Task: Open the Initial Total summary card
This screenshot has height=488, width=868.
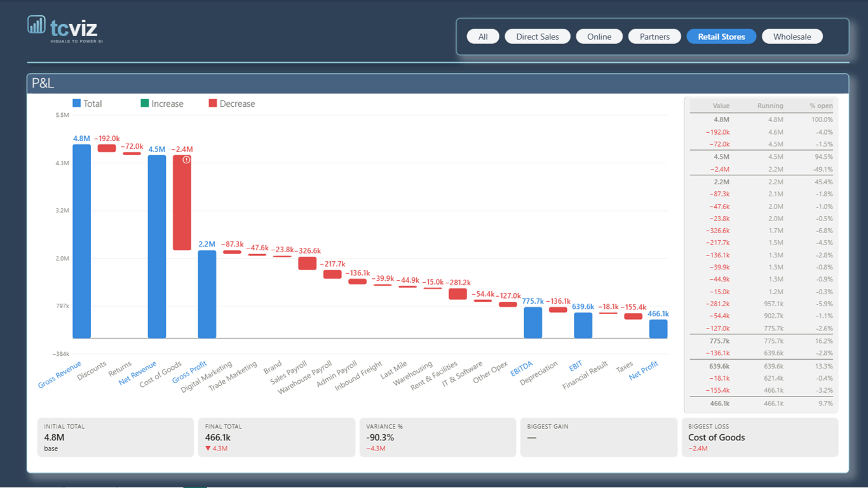Action: coord(115,437)
